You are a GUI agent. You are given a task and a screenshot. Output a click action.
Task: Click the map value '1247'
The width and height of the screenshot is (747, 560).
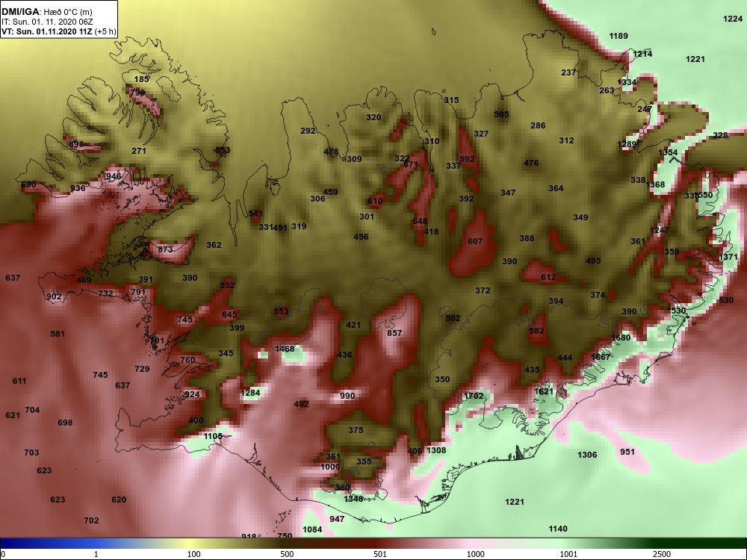click(x=660, y=229)
